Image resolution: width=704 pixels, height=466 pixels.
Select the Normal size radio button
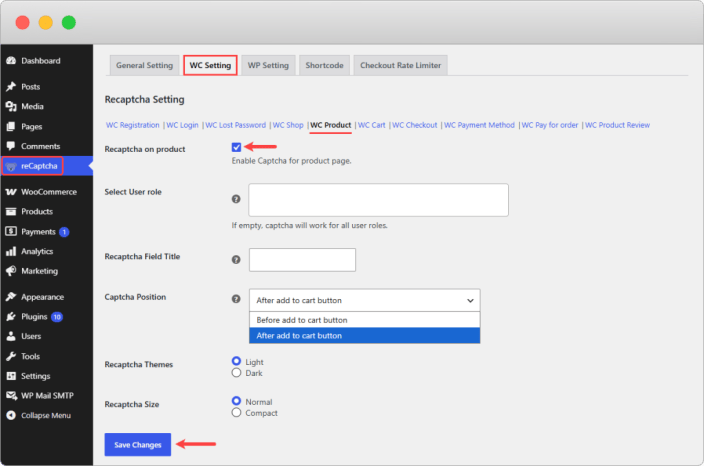[236, 401]
